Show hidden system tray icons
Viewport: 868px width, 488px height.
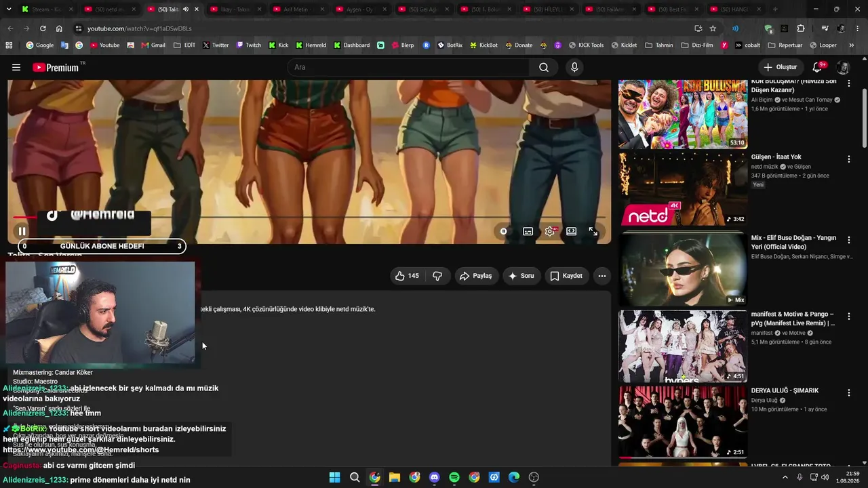click(785, 477)
